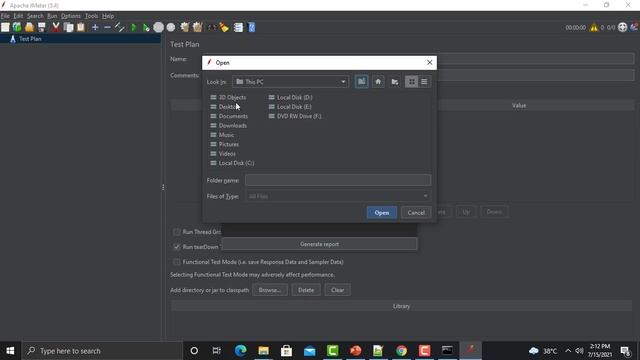640x360 pixels.
Task: Click the green Start run icon
Action: point(133,27)
